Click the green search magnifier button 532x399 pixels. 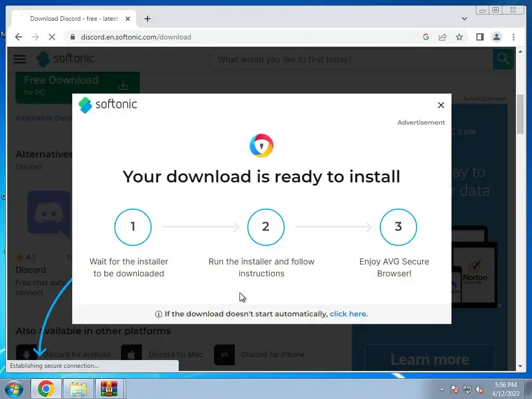(503, 59)
